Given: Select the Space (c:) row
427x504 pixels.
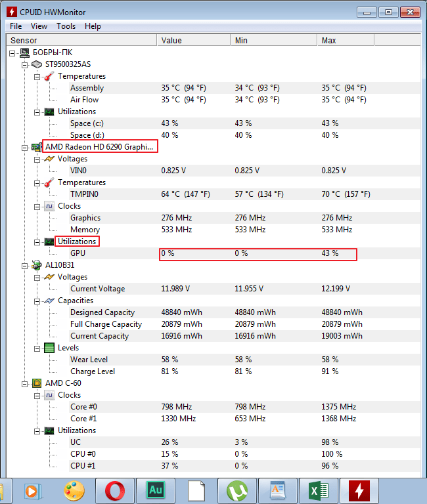Looking at the screenshot, I should (x=244, y=123).
